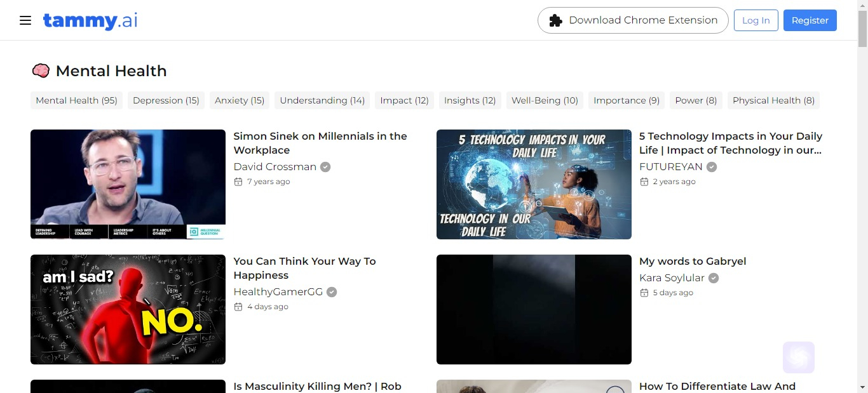Click FUTUREYAN's verified checkmark badge

(x=712, y=167)
